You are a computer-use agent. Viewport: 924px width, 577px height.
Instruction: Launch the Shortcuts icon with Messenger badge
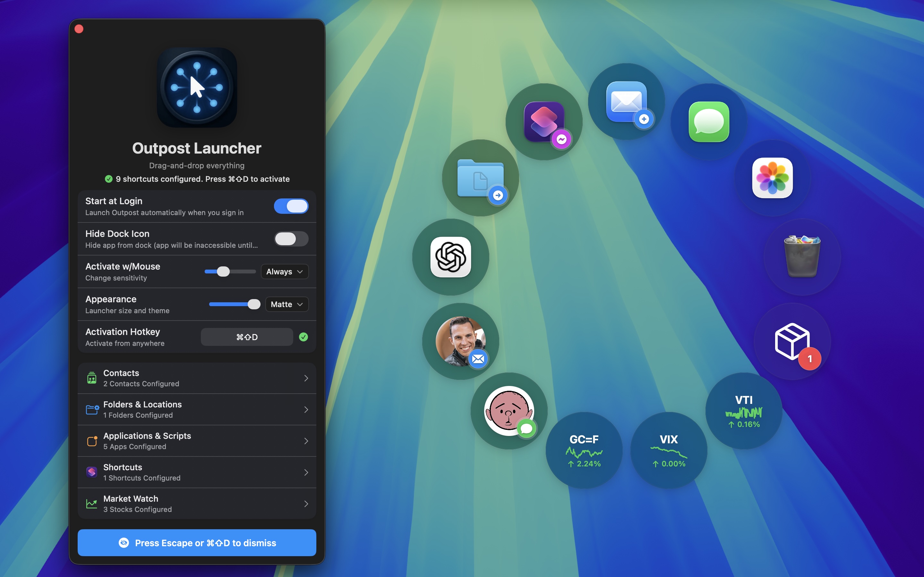[x=544, y=121]
